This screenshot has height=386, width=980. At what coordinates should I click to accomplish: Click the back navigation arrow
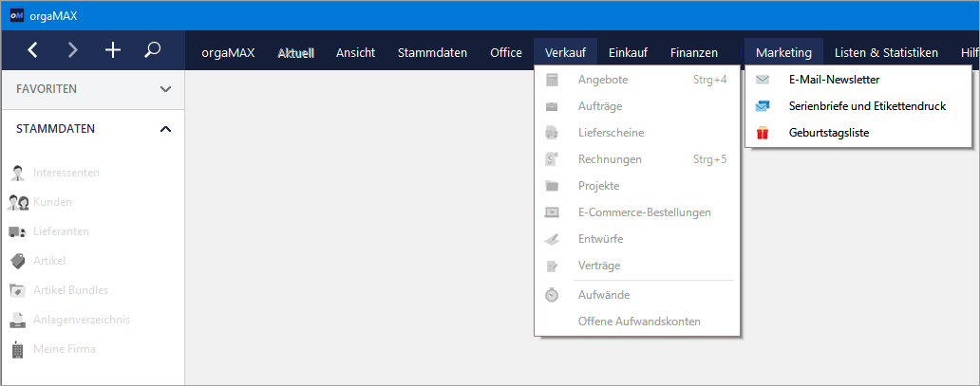click(x=33, y=50)
